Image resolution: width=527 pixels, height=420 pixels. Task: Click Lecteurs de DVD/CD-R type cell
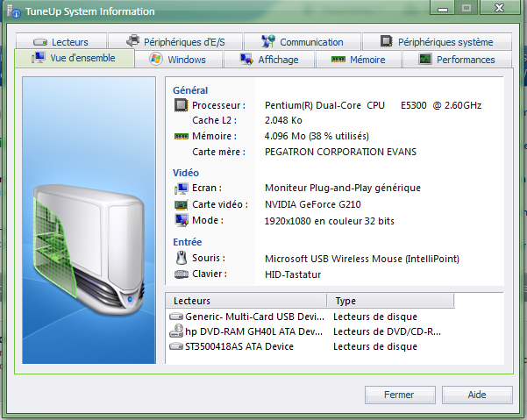click(387, 331)
